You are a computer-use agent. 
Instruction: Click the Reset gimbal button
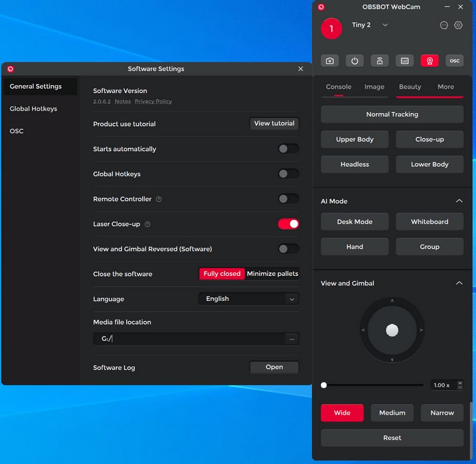tap(392, 438)
